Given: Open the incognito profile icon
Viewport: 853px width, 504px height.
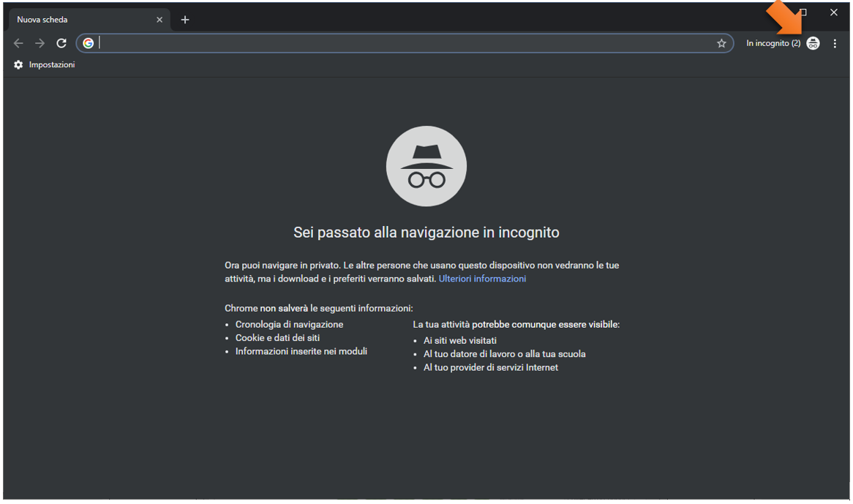Looking at the screenshot, I should [813, 43].
